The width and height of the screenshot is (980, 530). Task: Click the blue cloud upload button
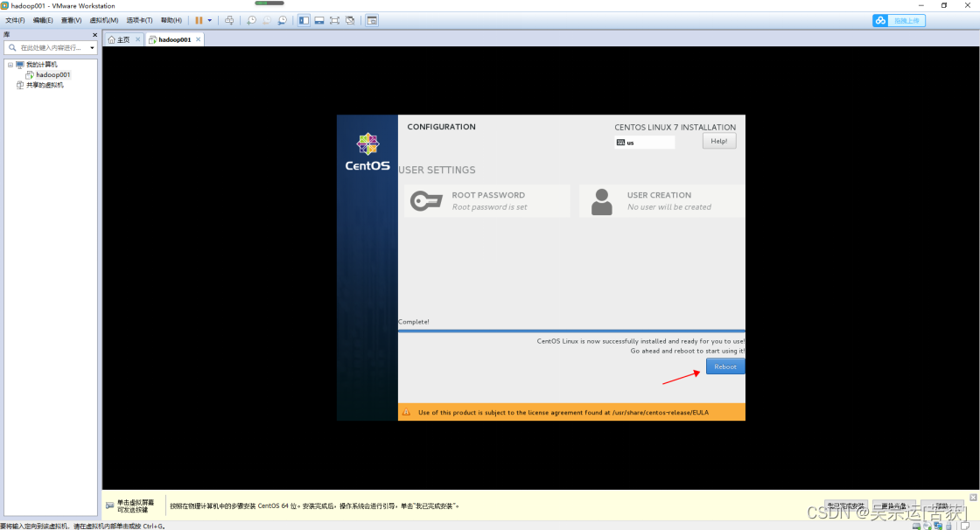pos(899,21)
